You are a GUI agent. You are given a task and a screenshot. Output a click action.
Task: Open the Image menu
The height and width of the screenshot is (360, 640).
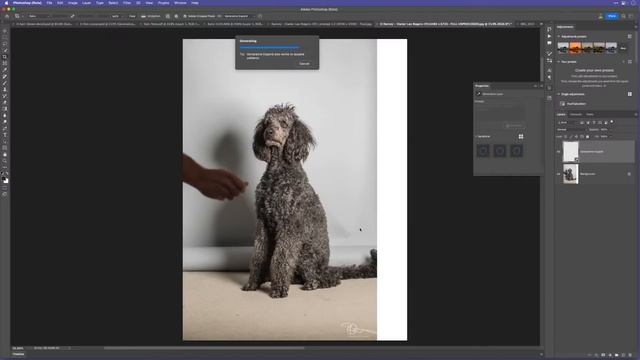pos(73,3)
